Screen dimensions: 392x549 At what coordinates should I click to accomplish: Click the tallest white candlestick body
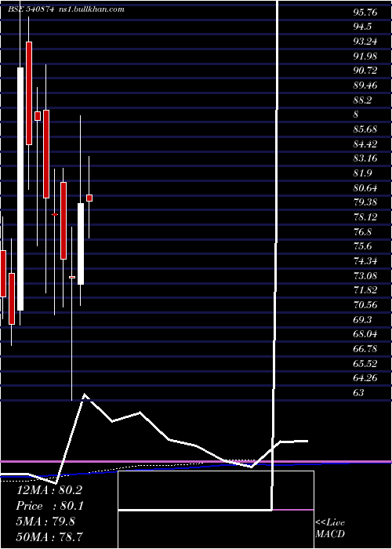tap(20, 189)
